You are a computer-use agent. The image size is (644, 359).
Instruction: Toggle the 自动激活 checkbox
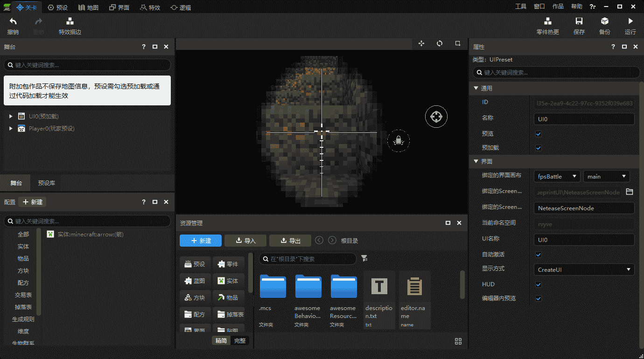coord(538,255)
